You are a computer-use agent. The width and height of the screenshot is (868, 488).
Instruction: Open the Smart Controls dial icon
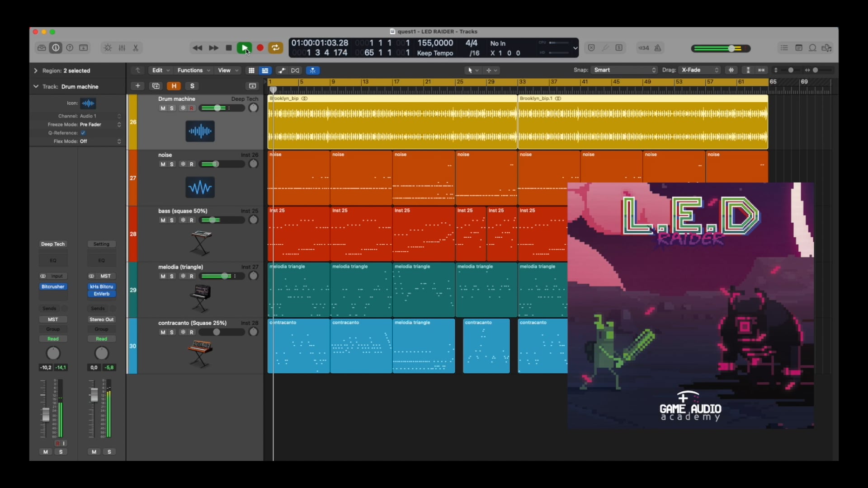pos(108,48)
